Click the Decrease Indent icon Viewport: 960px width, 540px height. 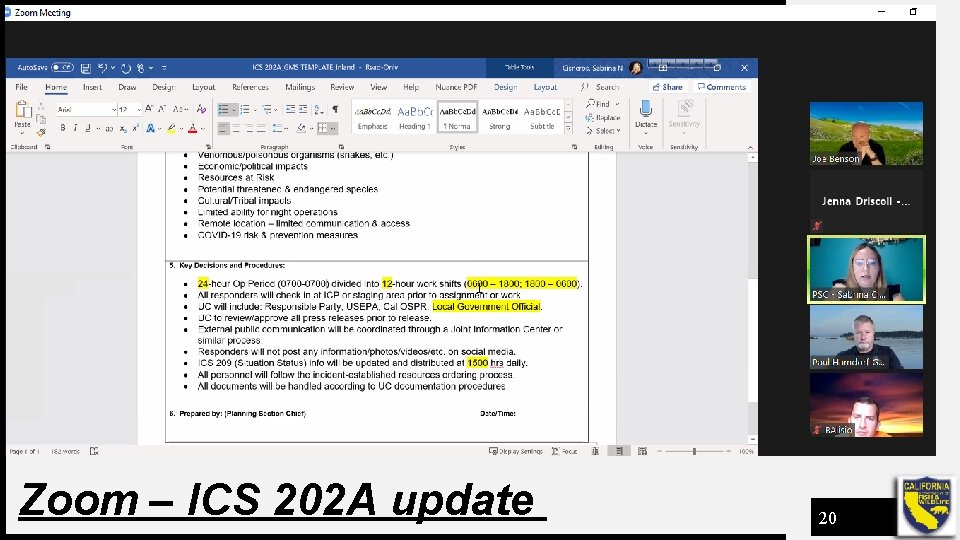(x=290, y=110)
